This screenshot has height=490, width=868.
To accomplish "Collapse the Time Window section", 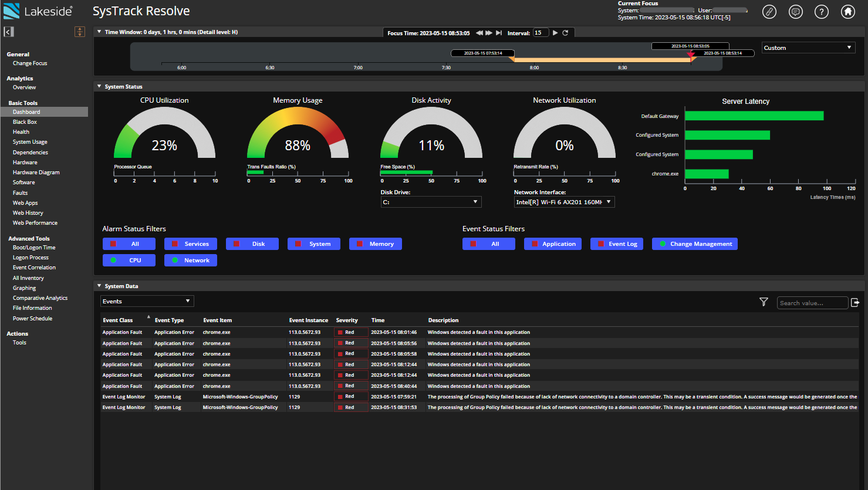I will click(x=99, y=32).
